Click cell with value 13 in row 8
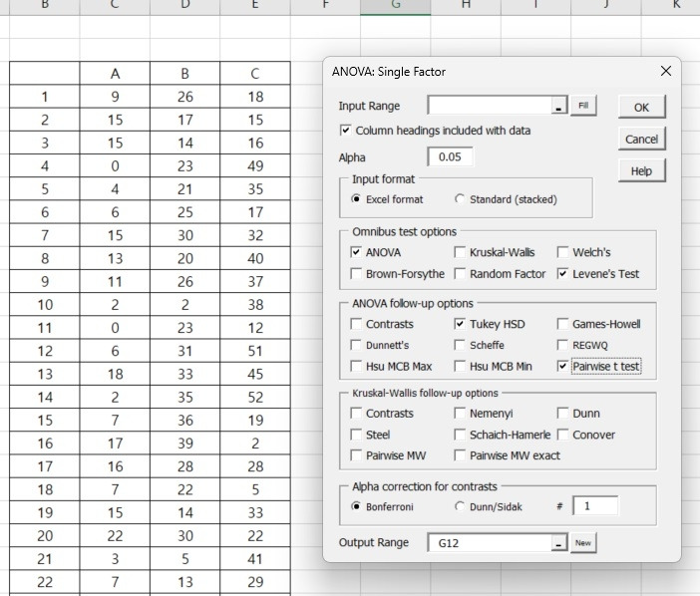This screenshot has height=596, width=700. pyautogui.click(x=115, y=258)
